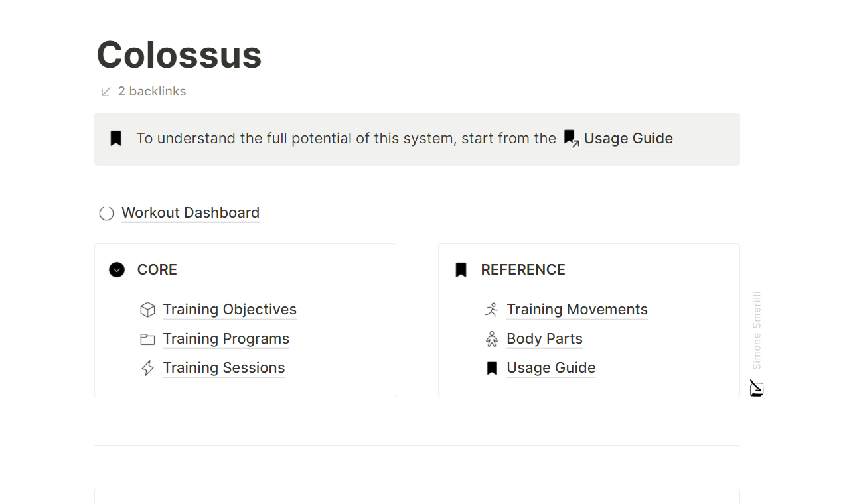Open the Usage Guide from the callout
The width and height of the screenshot is (843, 504).
[x=628, y=138]
